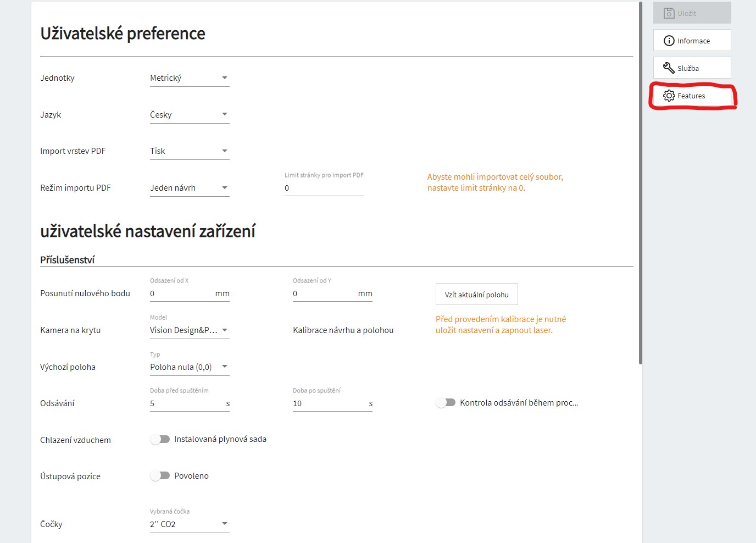Expand the Režim importu PDF dropdown
756x543 pixels.
[x=190, y=188]
